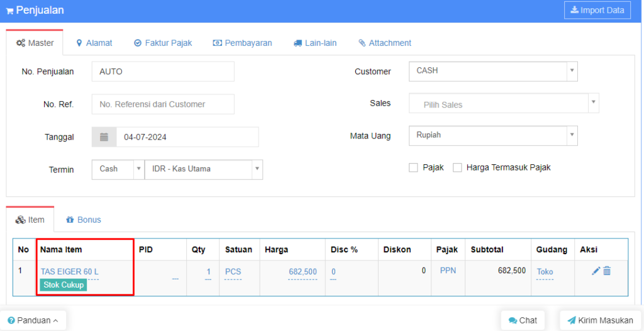This screenshot has height=331, width=644.
Task: Expand the Mata Uang Rupiah dropdown
Action: pyautogui.click(x=492, y=135)
